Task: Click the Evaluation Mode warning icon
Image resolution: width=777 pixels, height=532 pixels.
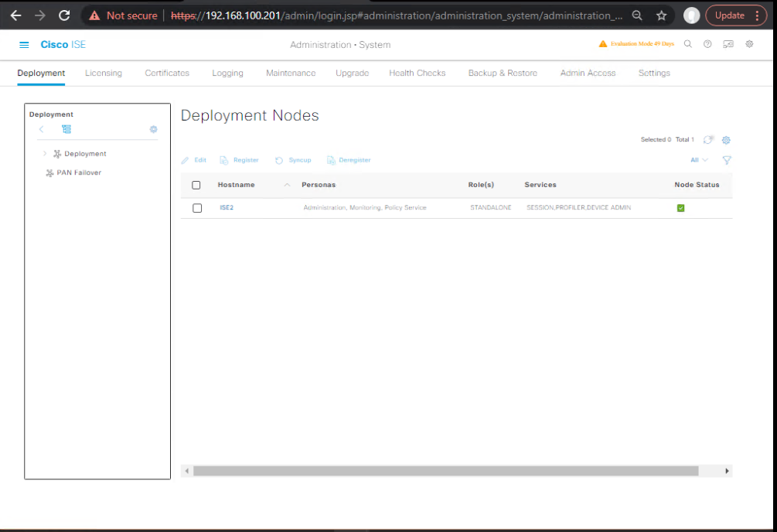Action: tap(602, 43)
